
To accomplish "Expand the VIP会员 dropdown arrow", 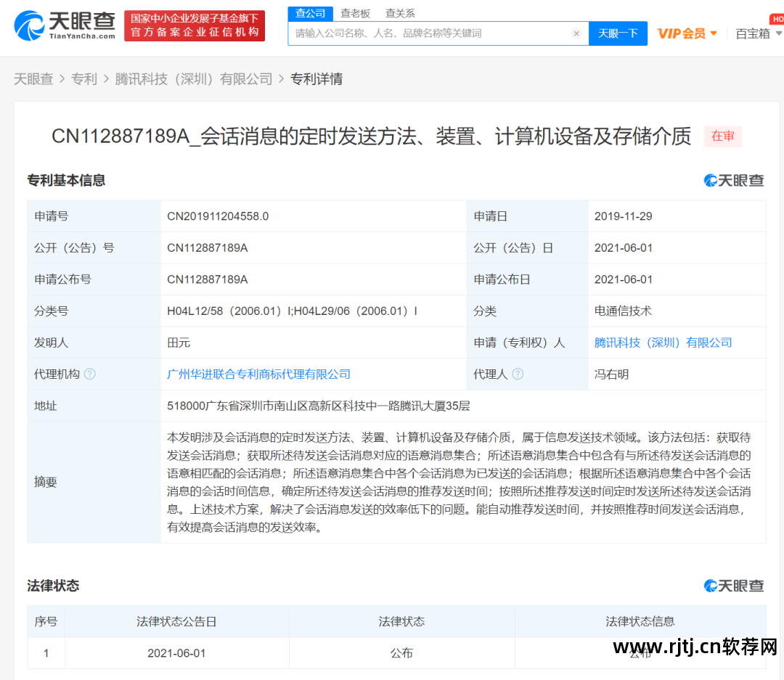I will tap(714, 33).
